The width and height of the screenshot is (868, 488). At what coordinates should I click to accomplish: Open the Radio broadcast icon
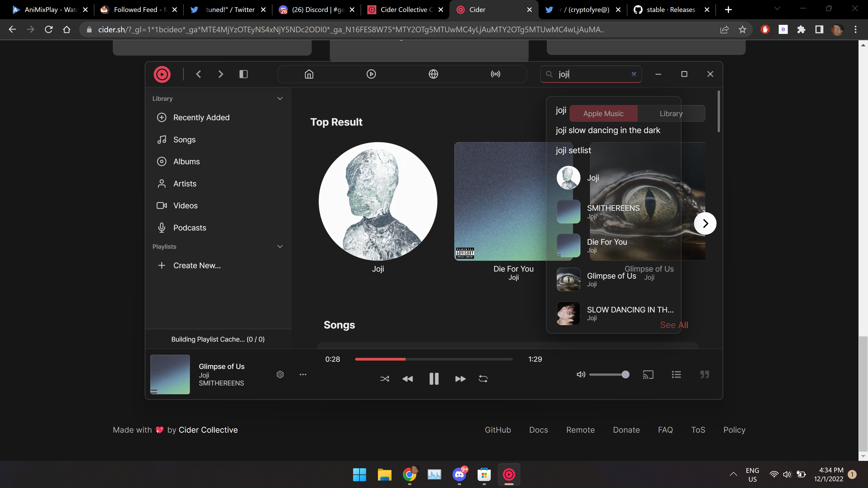(495, 74)
